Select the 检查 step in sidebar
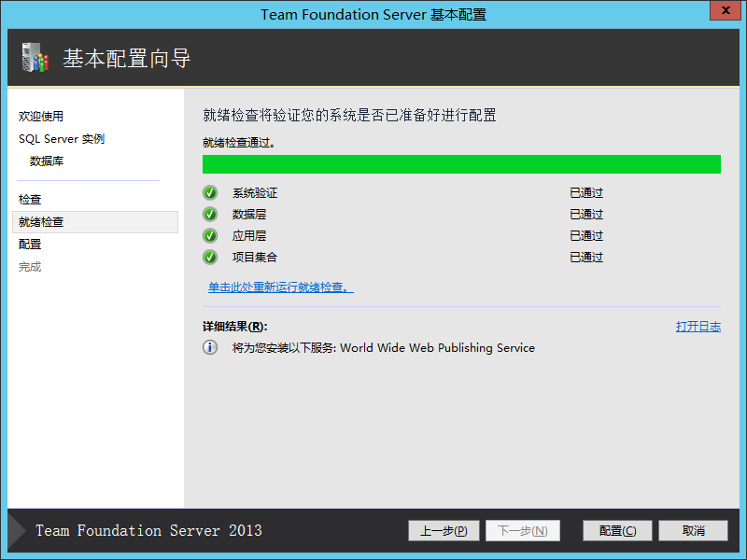This screenshot has width=747, height=560. 30,200
